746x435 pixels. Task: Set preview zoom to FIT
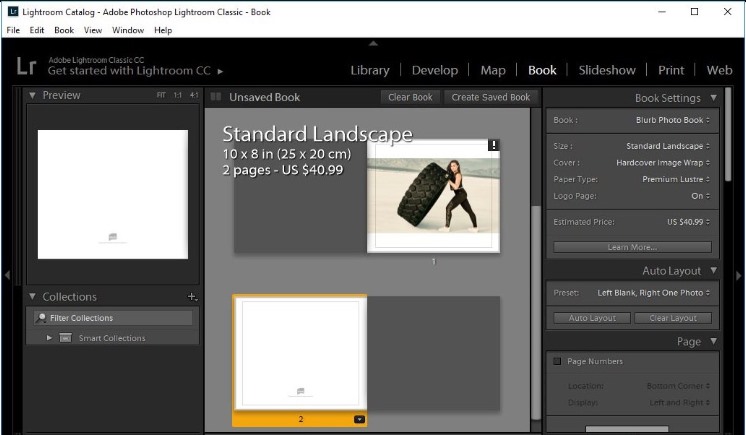(161, 95)
